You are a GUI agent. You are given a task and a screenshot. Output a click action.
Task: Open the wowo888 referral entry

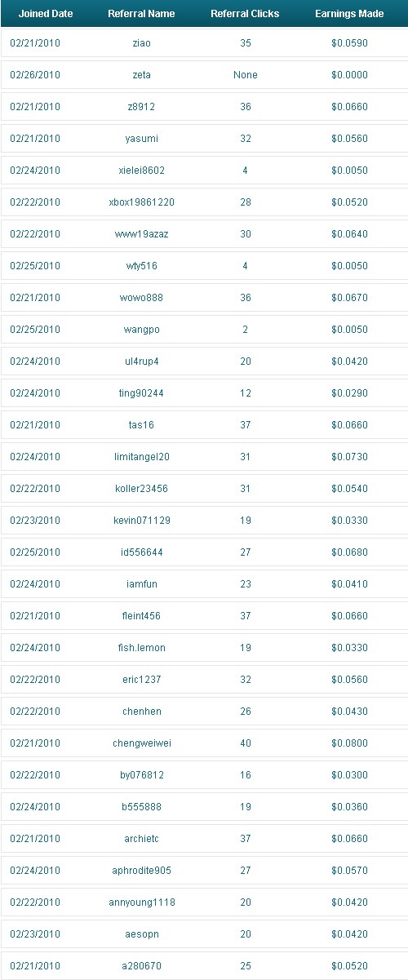141,297
